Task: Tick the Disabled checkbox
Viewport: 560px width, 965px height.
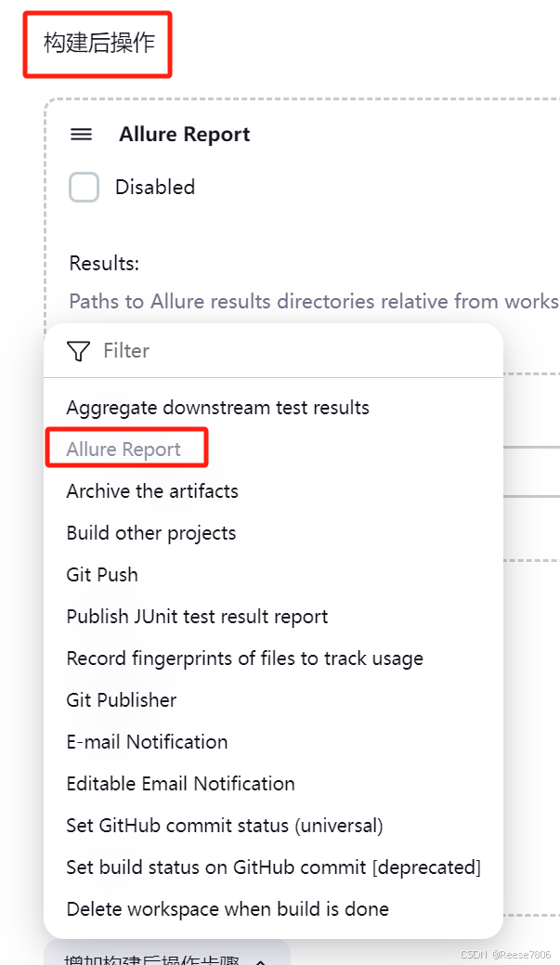Action: point(85,187)
